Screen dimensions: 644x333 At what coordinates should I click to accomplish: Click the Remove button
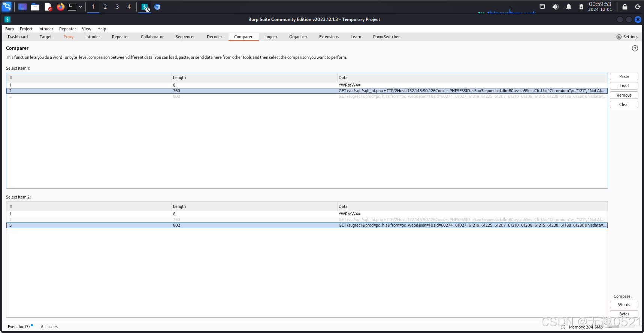[x=624, y=95]
